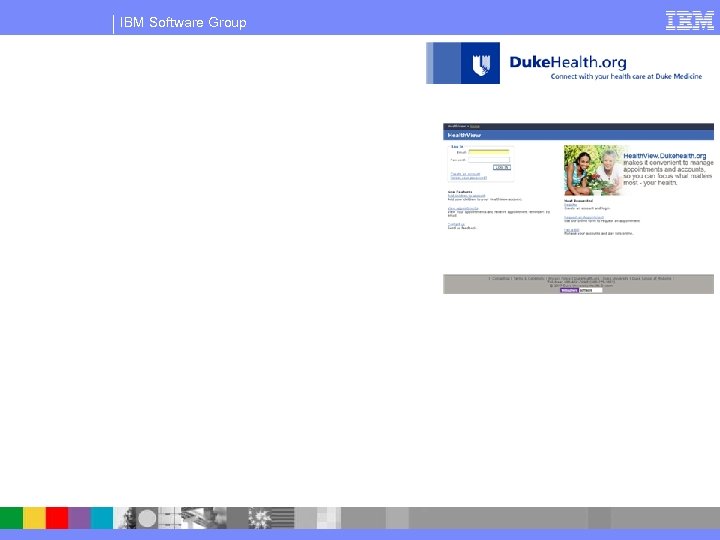Click the teal square in bottom strip
720x540 pixels.
(x=101, y=518)
